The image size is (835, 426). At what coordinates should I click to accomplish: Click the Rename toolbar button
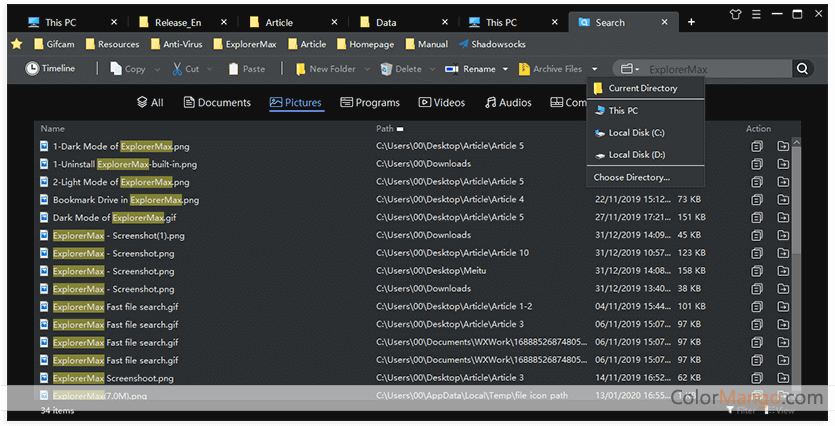pyautogui.click(x=471, y=69)
